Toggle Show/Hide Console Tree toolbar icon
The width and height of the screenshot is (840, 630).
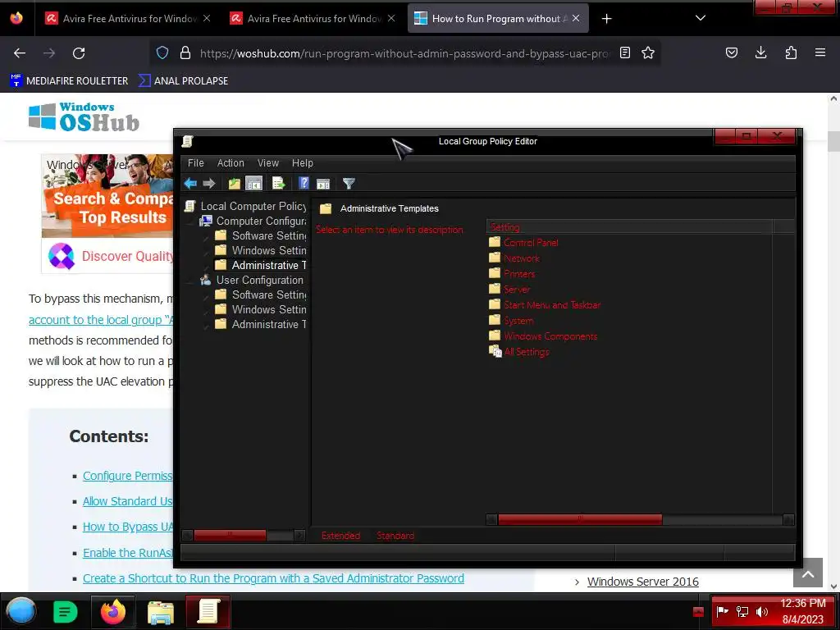click(x=253, y=183)
